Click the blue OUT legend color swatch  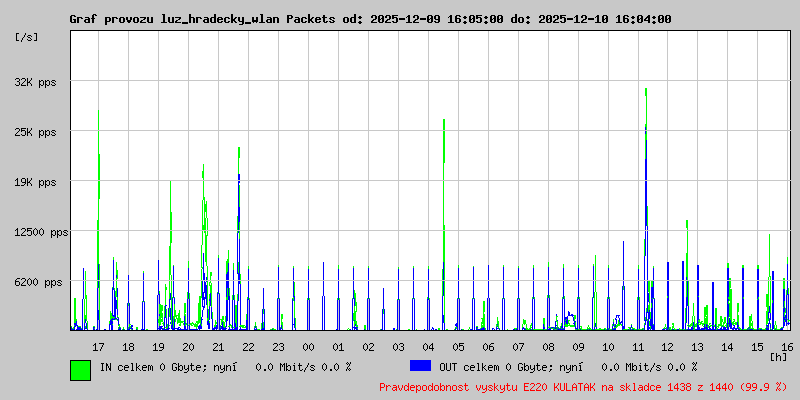point(420,366)
